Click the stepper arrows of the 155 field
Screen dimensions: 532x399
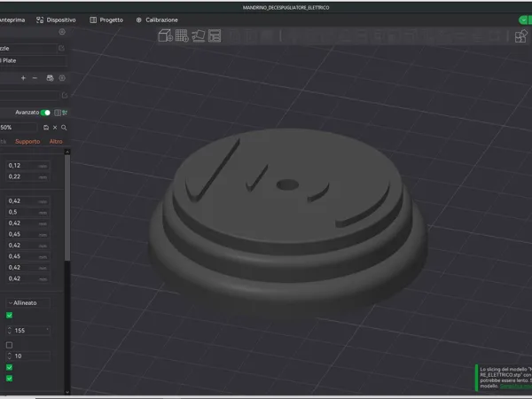(10, 331)
